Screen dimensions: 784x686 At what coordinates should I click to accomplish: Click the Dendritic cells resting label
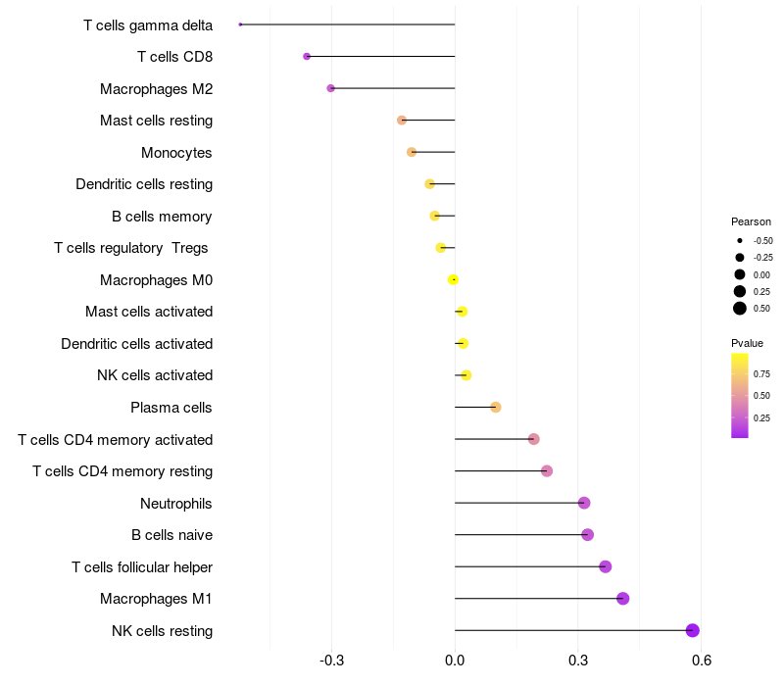point(144,184)
